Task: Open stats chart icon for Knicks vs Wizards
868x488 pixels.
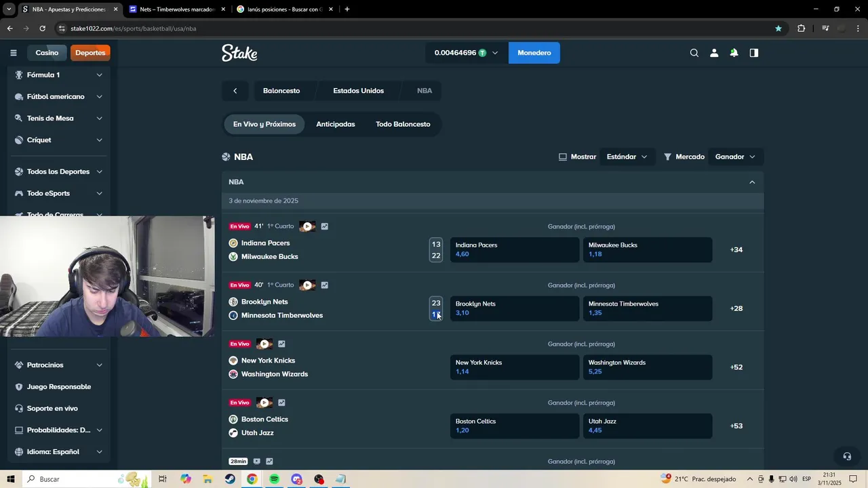Action: (x=281, y=344)
